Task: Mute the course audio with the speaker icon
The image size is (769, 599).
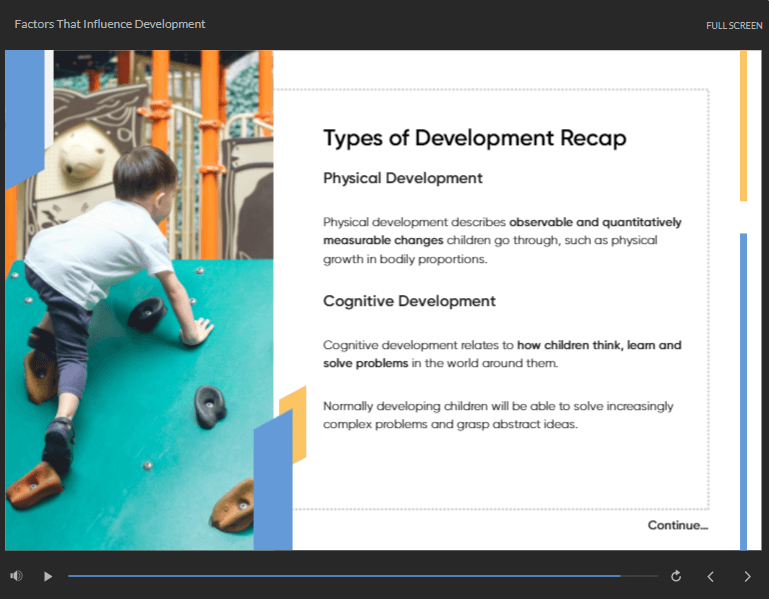Action: 16,576
